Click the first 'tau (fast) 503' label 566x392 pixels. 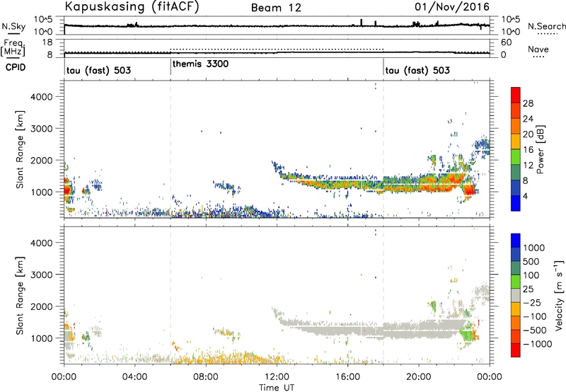pos(98,70)
